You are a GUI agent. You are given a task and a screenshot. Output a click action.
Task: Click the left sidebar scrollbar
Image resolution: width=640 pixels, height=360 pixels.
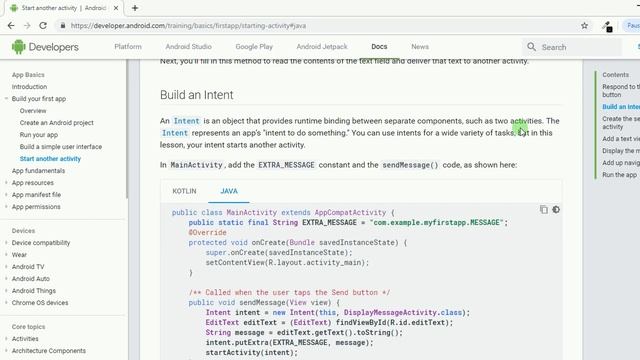tap(127, 129)
